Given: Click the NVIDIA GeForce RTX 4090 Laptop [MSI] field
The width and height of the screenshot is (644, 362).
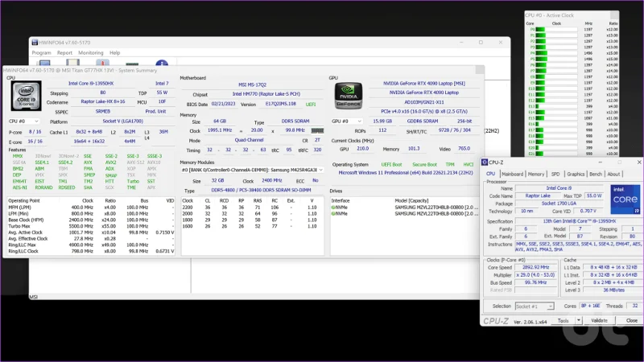Looking at the screenshot, I should click(424, 84).
